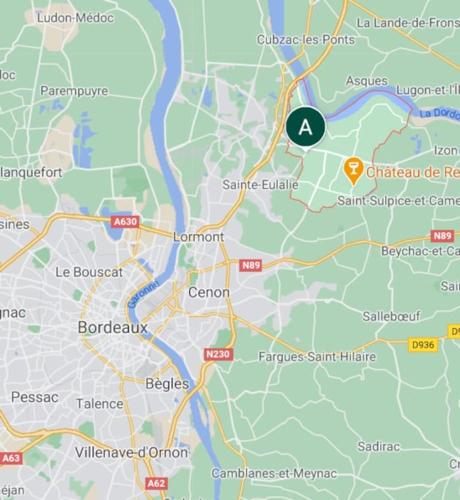Select the Fargues-Saint-Hilaire label
460x500 pixels.
coord(317,357)
